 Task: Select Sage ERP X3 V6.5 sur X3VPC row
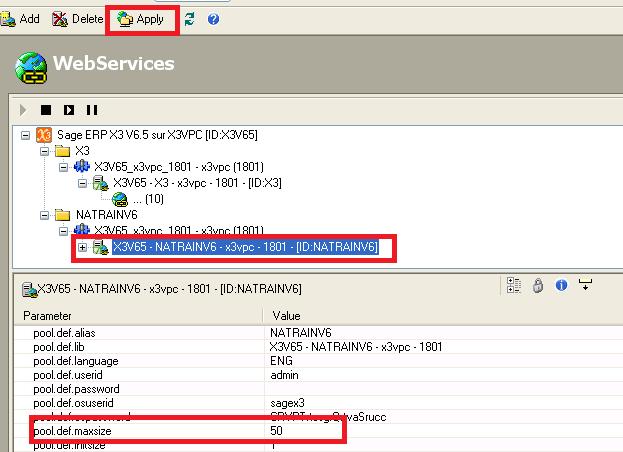click(x=157, y=135)
